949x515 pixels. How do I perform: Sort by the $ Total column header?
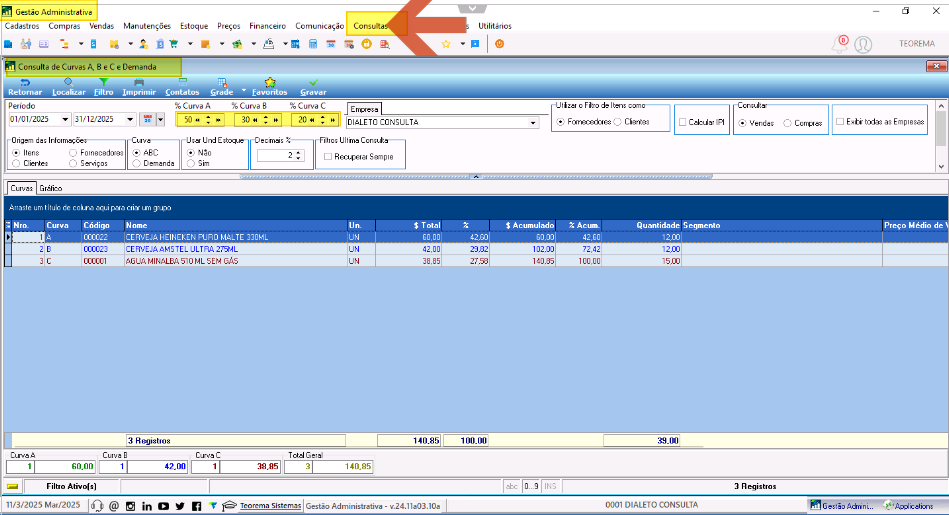(409, 225)
